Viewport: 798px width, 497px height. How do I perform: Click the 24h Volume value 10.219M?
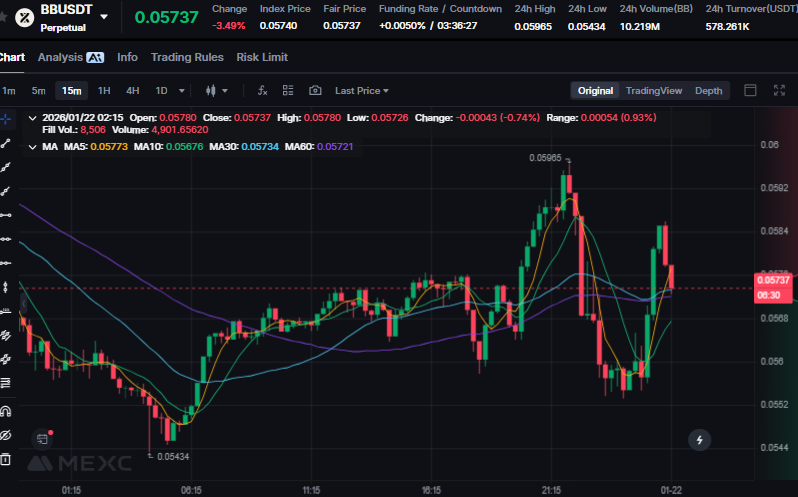(x=640, y=26)
